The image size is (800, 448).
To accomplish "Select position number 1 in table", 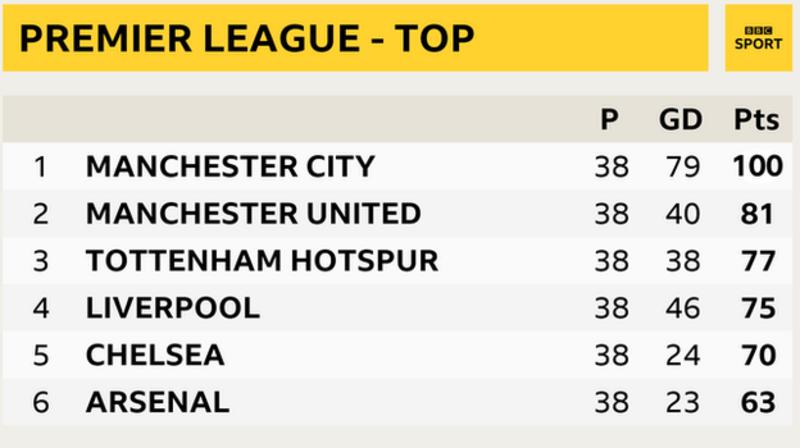I will pyautogui.click(x=41, y=166).
